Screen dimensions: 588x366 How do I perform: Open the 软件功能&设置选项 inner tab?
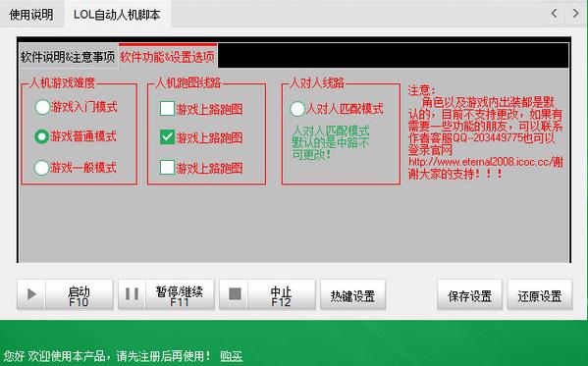point(167,56)
